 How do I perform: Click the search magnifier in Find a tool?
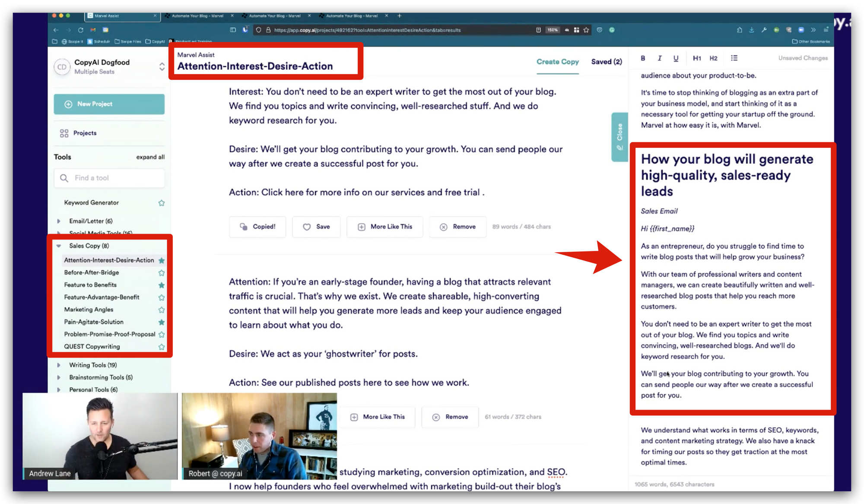pos(64,178)
